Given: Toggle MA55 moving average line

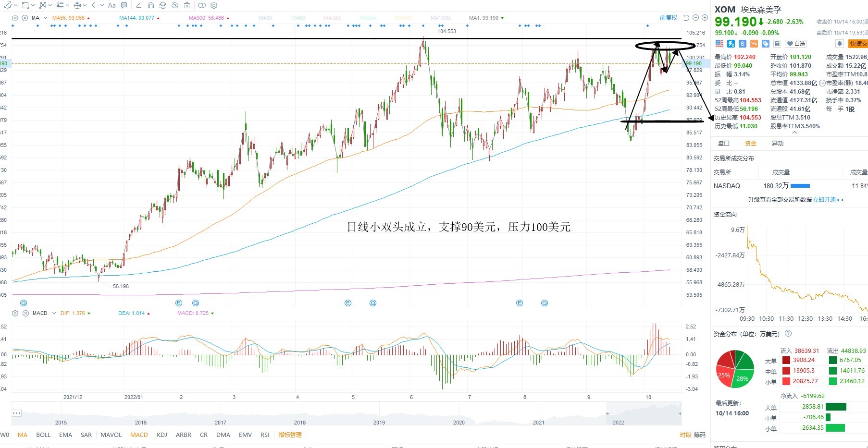Looking at the screenshot, I should tap(68, 18).
